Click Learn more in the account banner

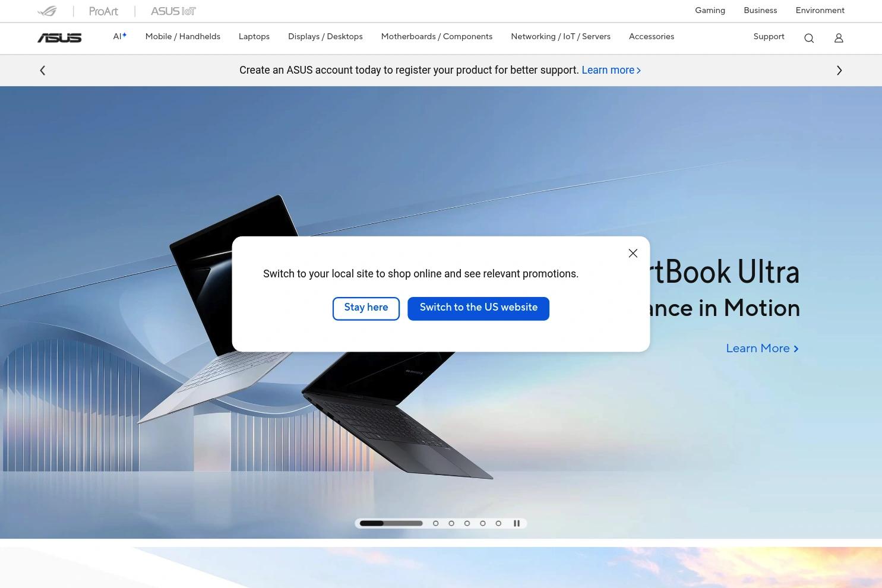click(x=611, y=70)
